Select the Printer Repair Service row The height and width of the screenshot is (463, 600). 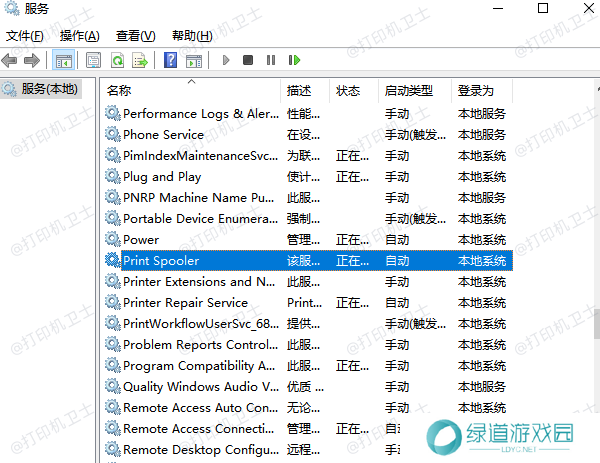(x=308, y=303)
